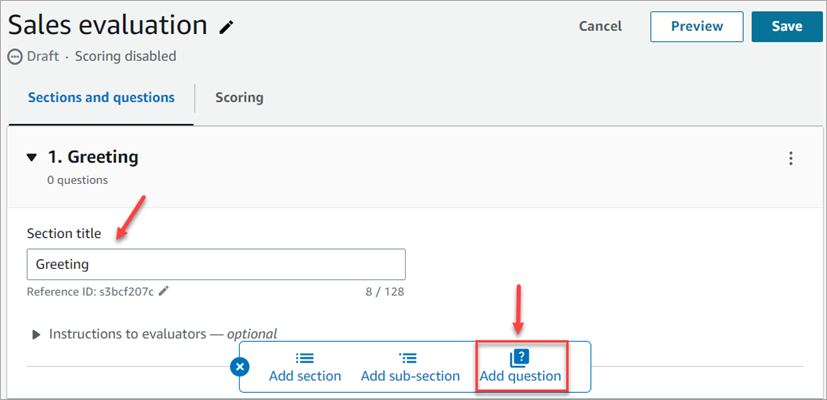Click the Add question icon

(x=519, y=358)
